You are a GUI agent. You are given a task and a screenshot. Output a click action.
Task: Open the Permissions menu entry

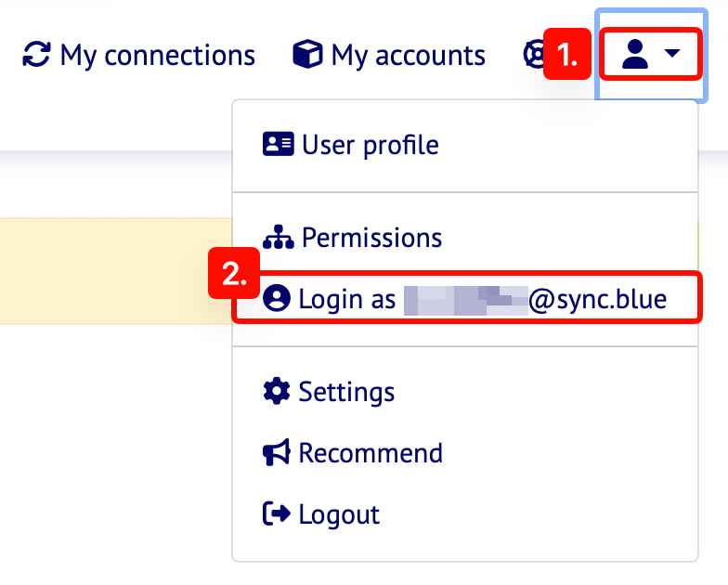(371, 238)
